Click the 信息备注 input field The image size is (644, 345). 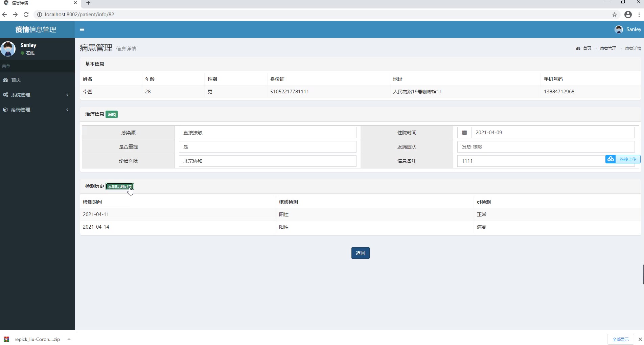pyautogui.click(x=546, y=161)
